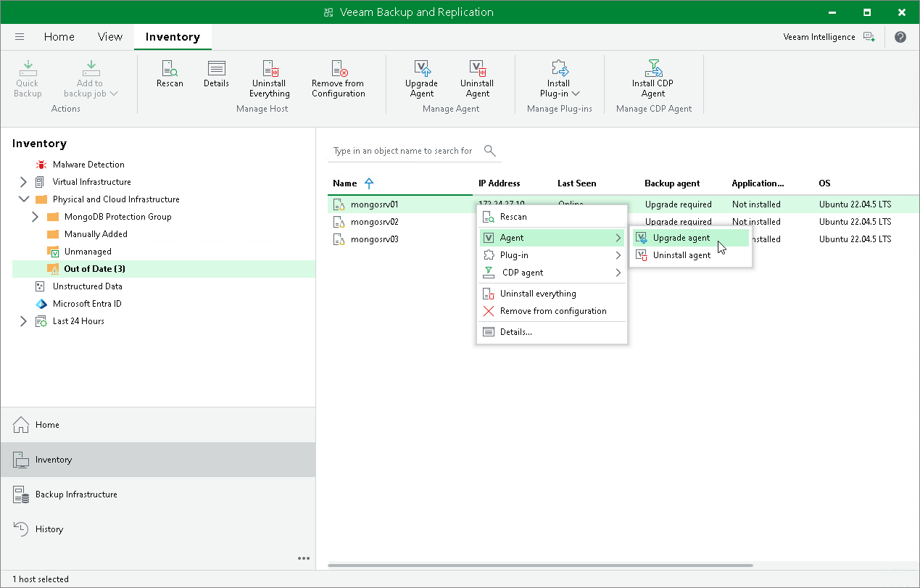
Task: Click the mongosrv03 host icon
Action: (x=339, y=239)
